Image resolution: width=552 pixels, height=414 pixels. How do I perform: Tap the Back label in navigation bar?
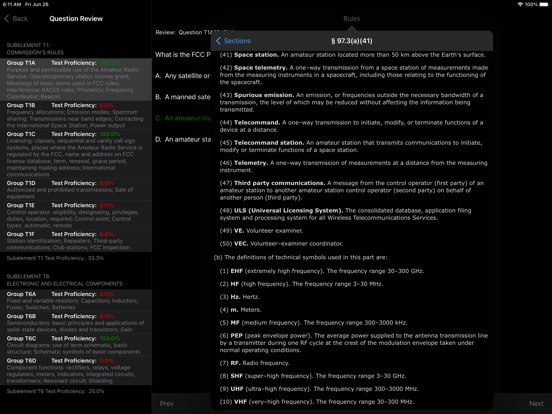pos(20,19)
